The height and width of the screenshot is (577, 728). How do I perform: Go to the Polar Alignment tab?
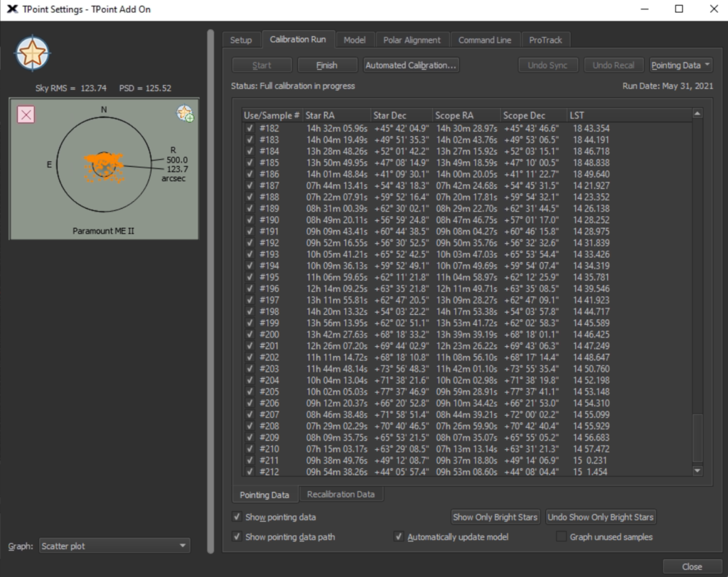(x=412, y=40)
